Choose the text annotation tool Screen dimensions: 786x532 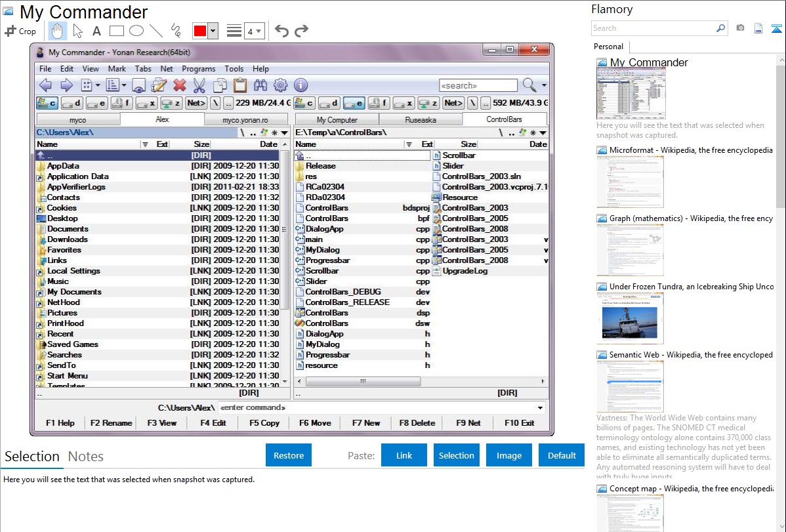tap(96, 31)
